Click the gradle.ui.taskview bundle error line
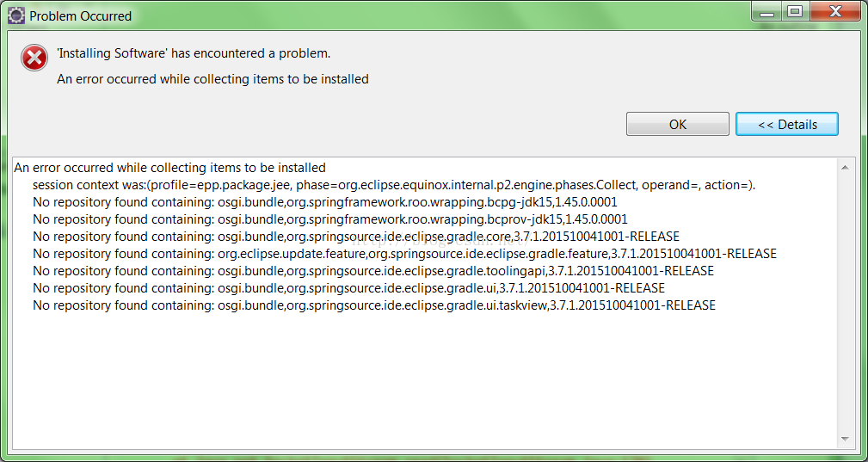The width and height of the screenshot is (868, 462). coord(373,305)
